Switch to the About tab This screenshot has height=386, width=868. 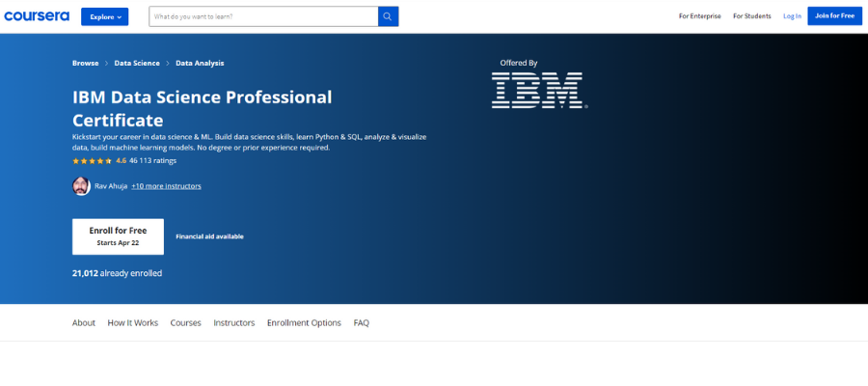tap(84, 323)
